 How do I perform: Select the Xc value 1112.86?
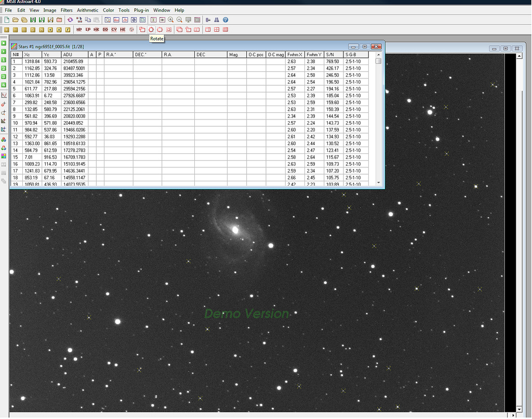[x=32, y=75]
